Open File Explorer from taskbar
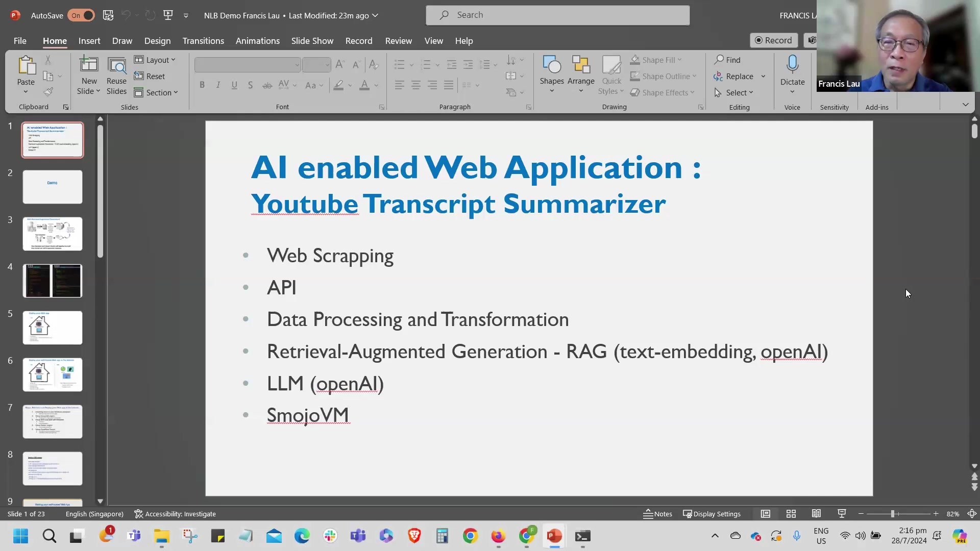The width and height of the screenshot is (980, 551). 162,536
